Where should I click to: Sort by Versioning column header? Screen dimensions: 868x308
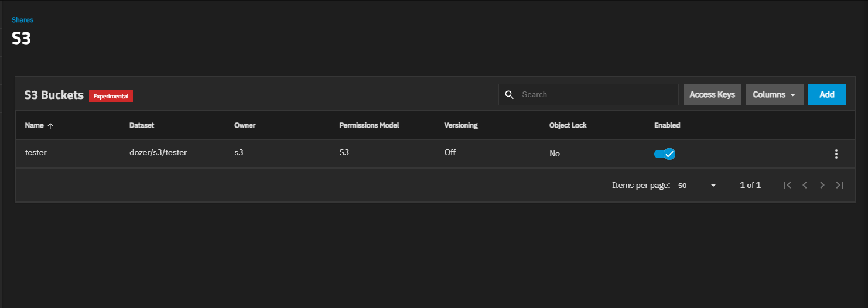point(461,126)
